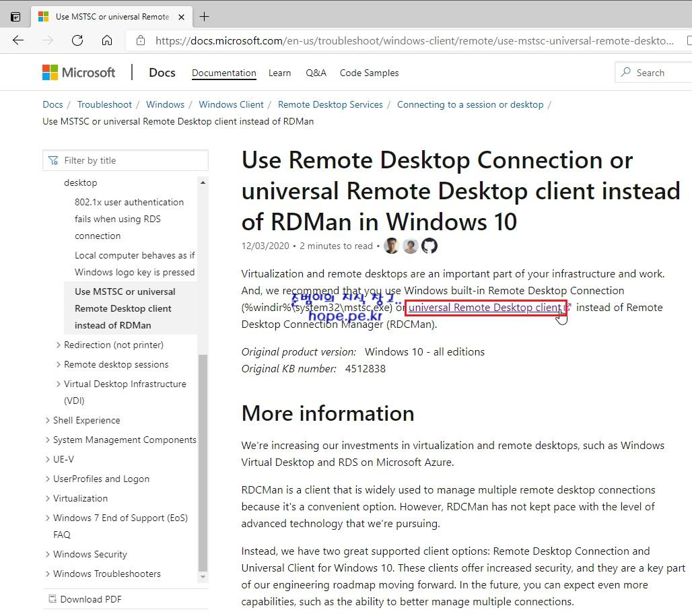
Task: Go to browser Home icon
Action: (x=107, y=40)
